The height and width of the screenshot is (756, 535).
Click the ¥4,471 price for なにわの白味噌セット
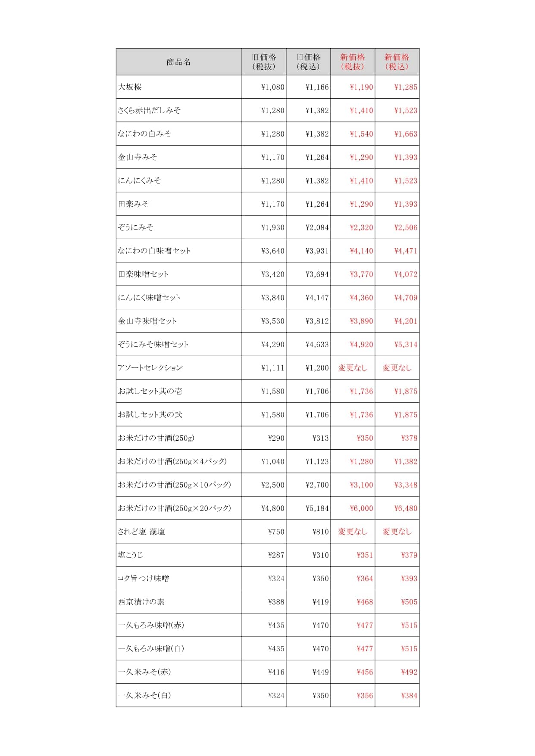(x=406, y=251)
